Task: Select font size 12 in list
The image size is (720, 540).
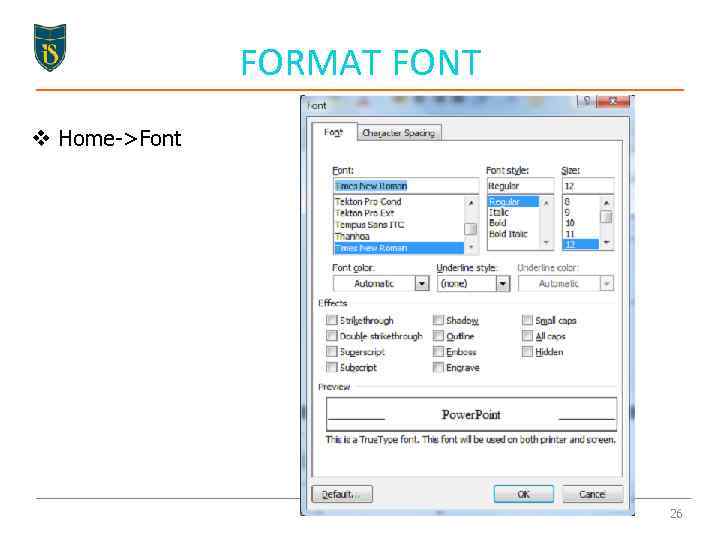Action: (581, 244)
